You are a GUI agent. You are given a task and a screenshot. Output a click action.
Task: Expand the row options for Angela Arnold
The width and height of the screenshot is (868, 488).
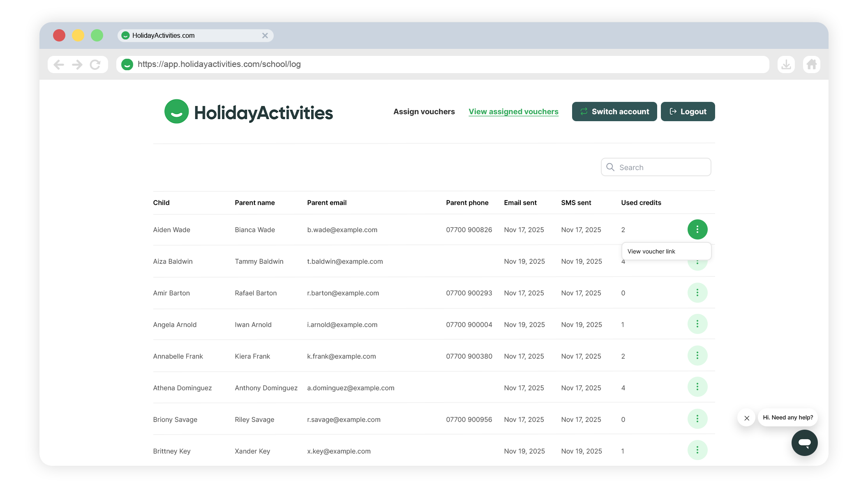[697, 324]
